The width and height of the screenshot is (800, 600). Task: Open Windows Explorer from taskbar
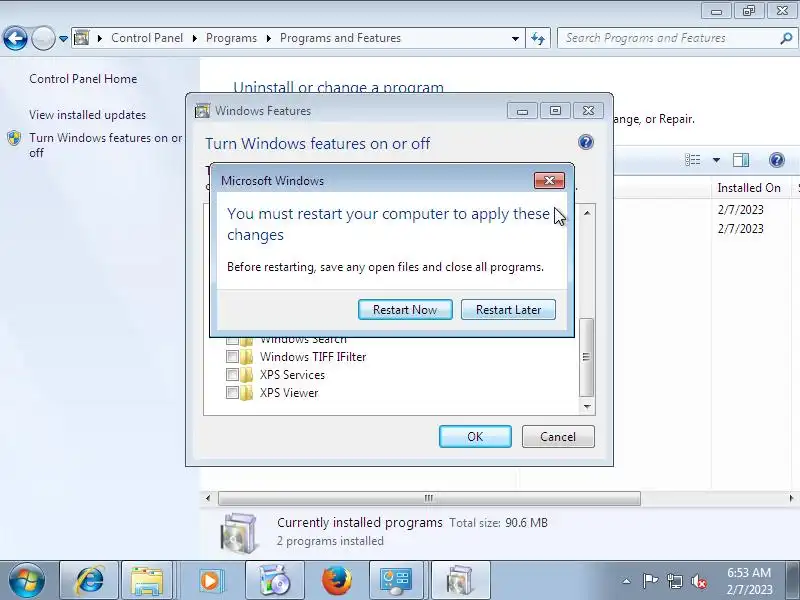click(x=147, y=581)
